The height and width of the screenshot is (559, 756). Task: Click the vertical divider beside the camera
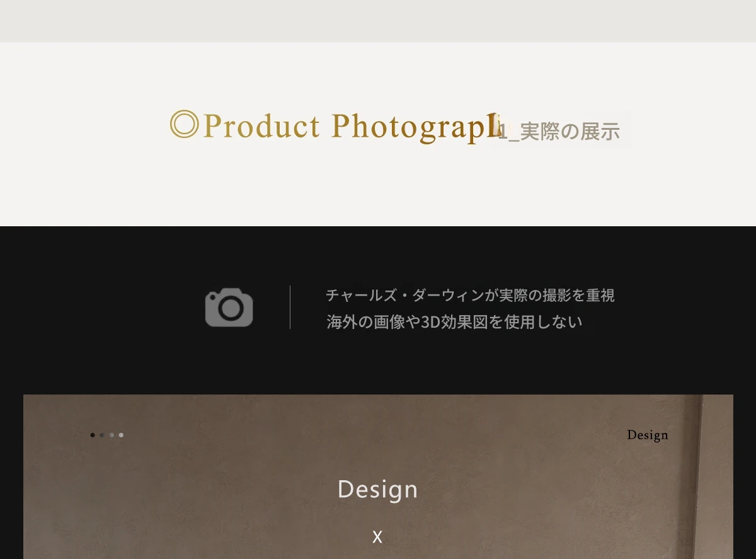click(x=290, y=307)
